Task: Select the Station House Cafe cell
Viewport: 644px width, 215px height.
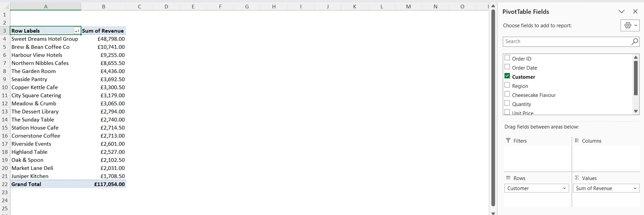Action: coord(45,128)
